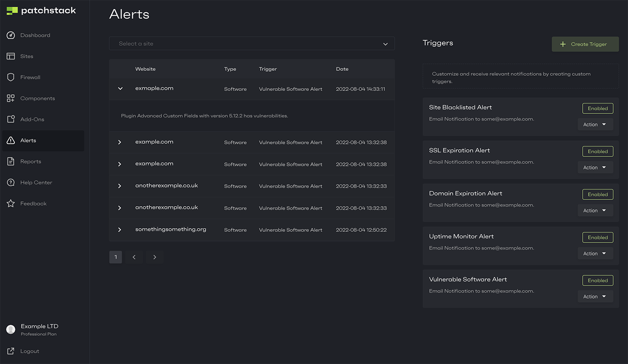The image size is (628, 364).
Task: Click the Firewall shield icon
Action: tap(11, 78)
